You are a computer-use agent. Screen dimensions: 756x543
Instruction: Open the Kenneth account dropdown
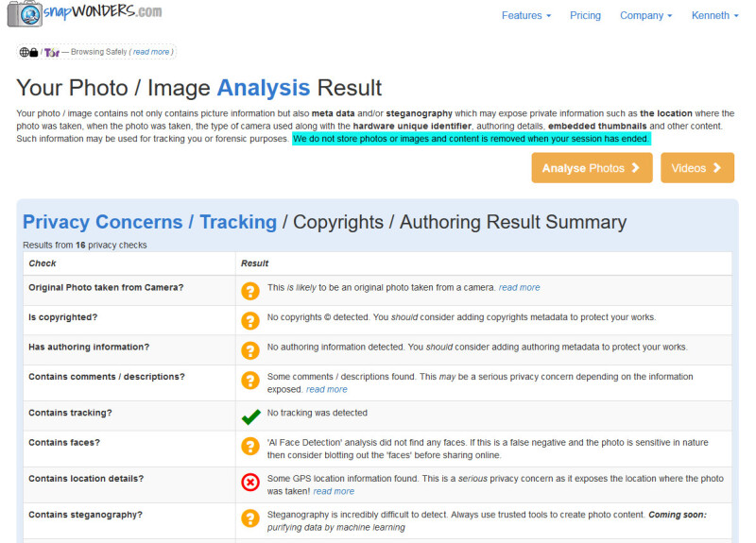tap(714, 15)
